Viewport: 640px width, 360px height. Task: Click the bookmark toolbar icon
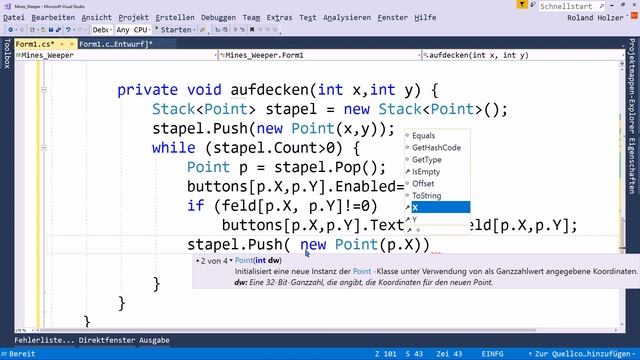pyautogui.click(x=252, y=30)
